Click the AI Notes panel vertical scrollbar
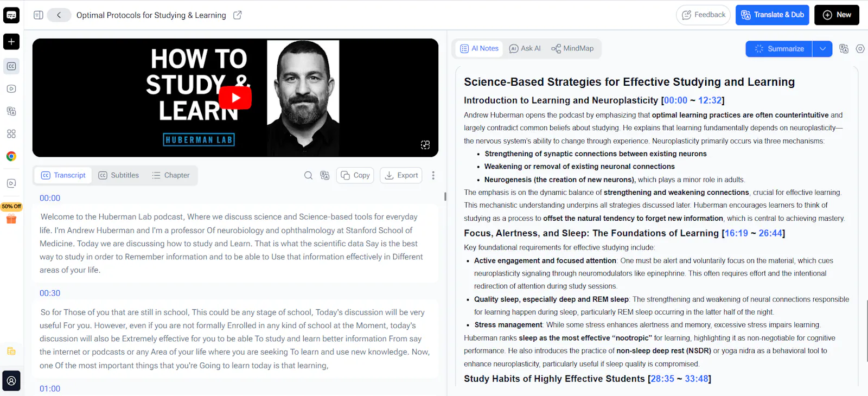 (x=866, y=331)
